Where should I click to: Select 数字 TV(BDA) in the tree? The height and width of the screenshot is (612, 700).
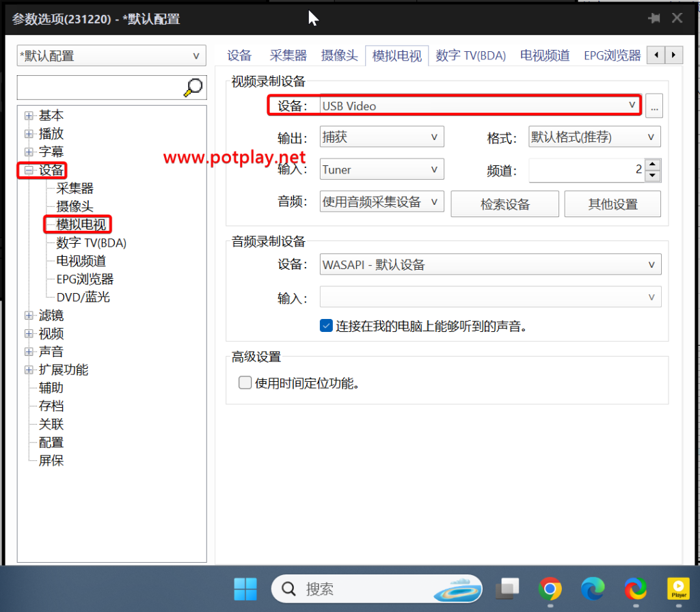tap(91, 243)
